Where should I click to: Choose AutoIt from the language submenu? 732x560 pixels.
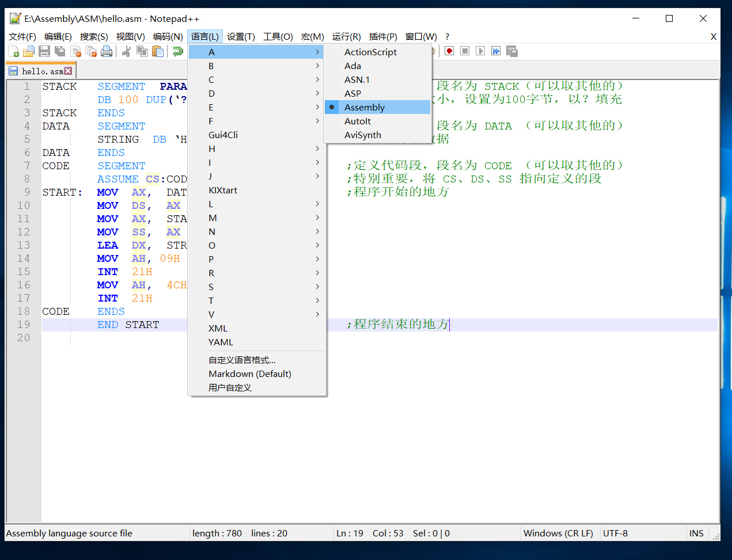coord(378,121)
